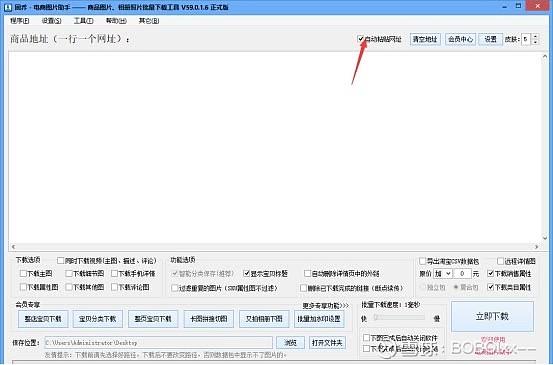Check the 下载细节图 option

click(69, 273)
